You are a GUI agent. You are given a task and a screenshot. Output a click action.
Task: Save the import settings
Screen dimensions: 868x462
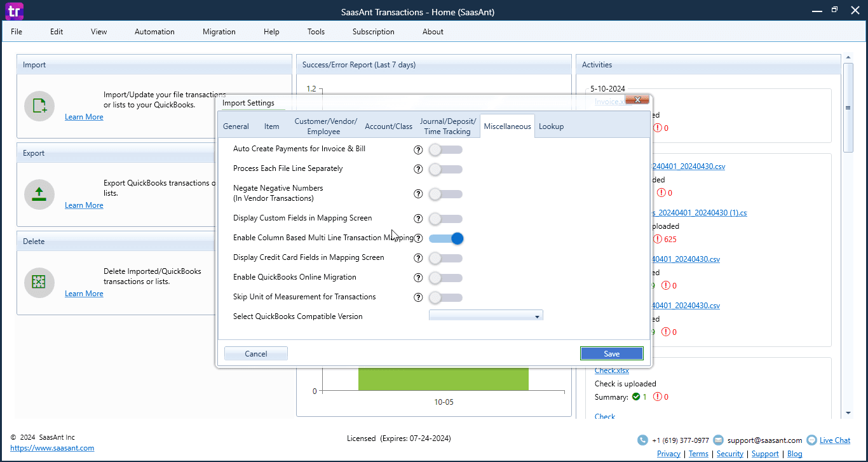(x=612, y=353)
